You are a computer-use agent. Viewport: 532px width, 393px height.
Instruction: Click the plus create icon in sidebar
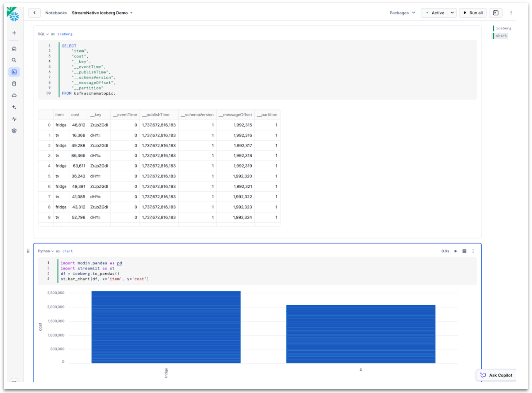tap(14, 33)
